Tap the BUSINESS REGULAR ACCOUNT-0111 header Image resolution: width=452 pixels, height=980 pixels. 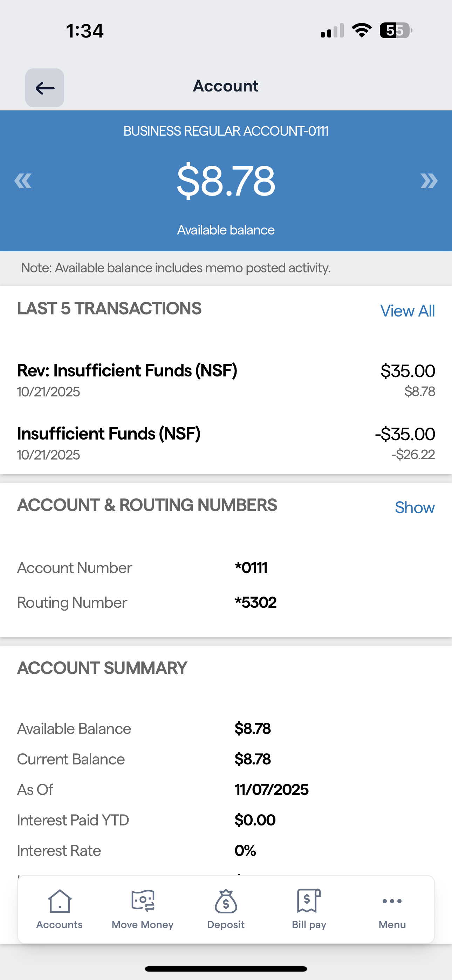click(x=226, y=131)
